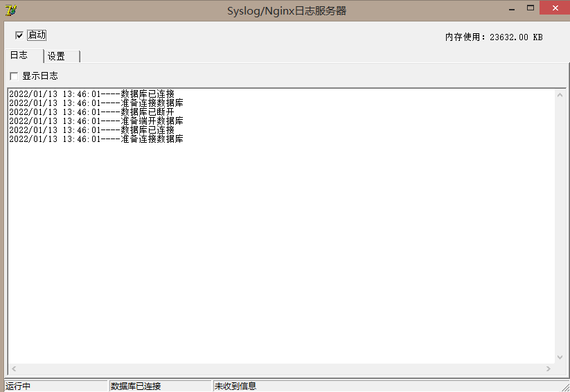Click the second log line 准备连接数据库
This screenshot has height=392, width=570.
[x=96, y=103]
